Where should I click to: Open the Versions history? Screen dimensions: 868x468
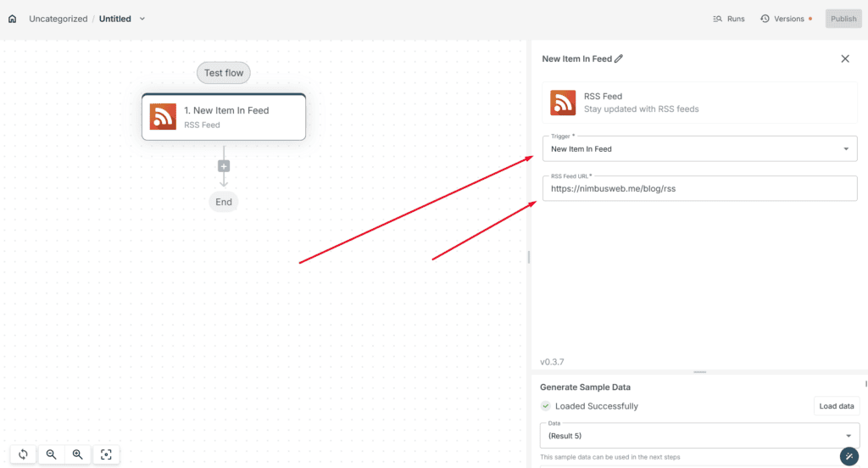coord(786,19)
